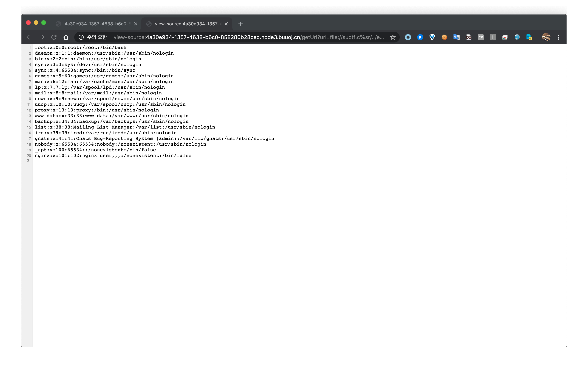Close the view-source tab
Screen dimensions: 588x375
click(226, 24)
